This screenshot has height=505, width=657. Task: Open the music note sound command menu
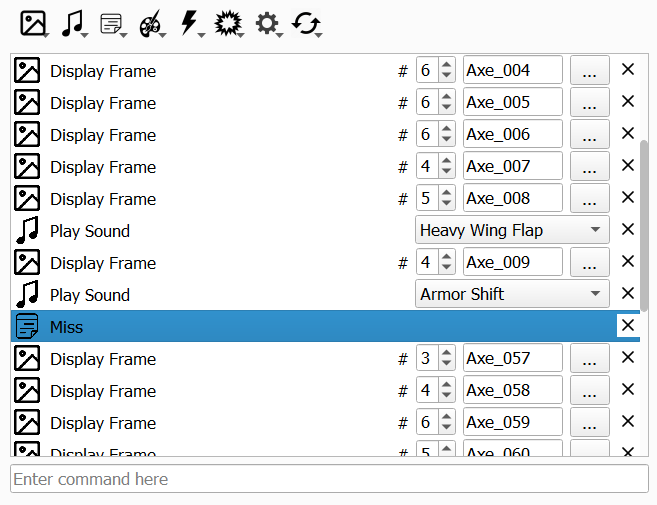(73, 23)
